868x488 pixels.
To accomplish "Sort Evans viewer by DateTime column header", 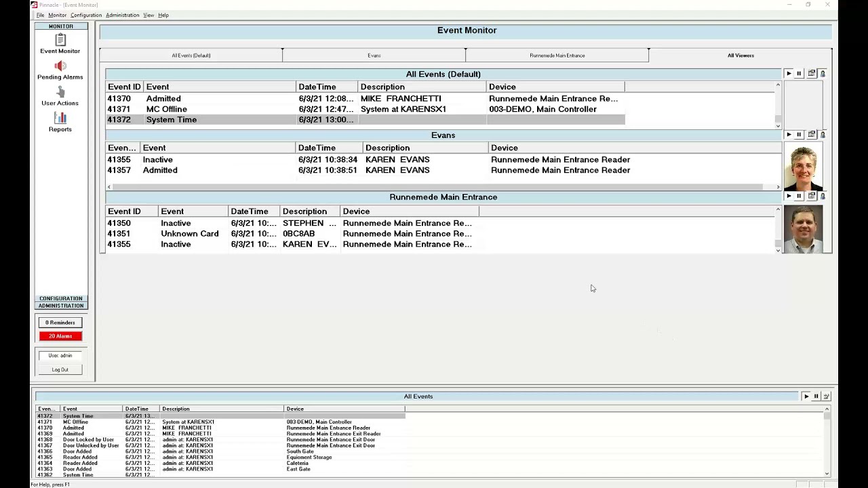I will 329,148.
